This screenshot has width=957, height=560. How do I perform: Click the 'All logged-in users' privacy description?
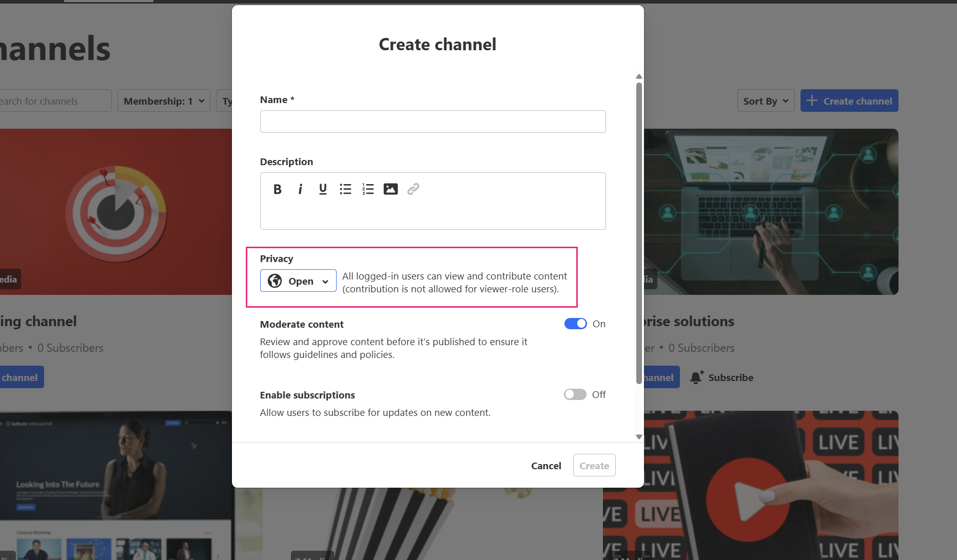(455, 283)
